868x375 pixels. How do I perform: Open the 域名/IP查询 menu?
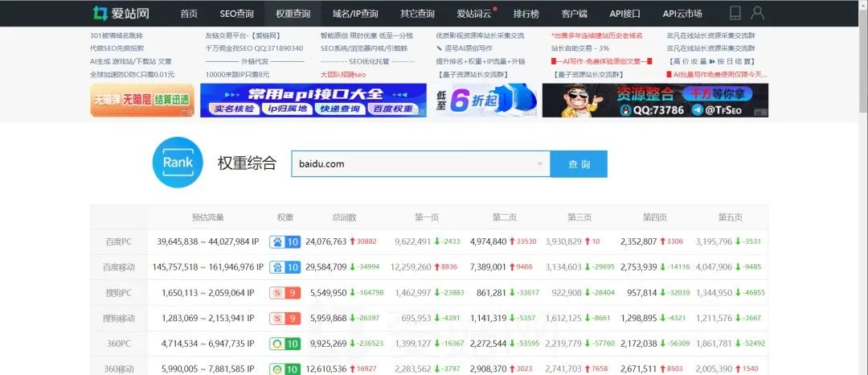pyautogui.click(x=355, y=14)
